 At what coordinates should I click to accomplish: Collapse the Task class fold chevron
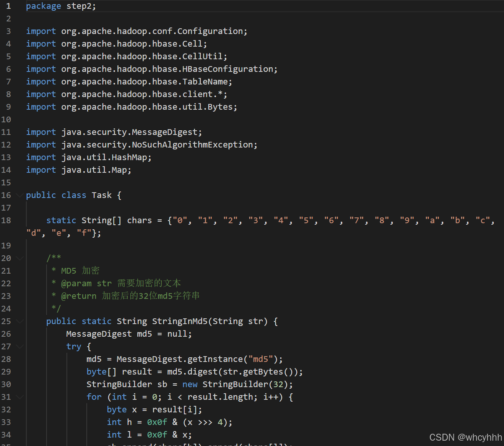[20, 195]
